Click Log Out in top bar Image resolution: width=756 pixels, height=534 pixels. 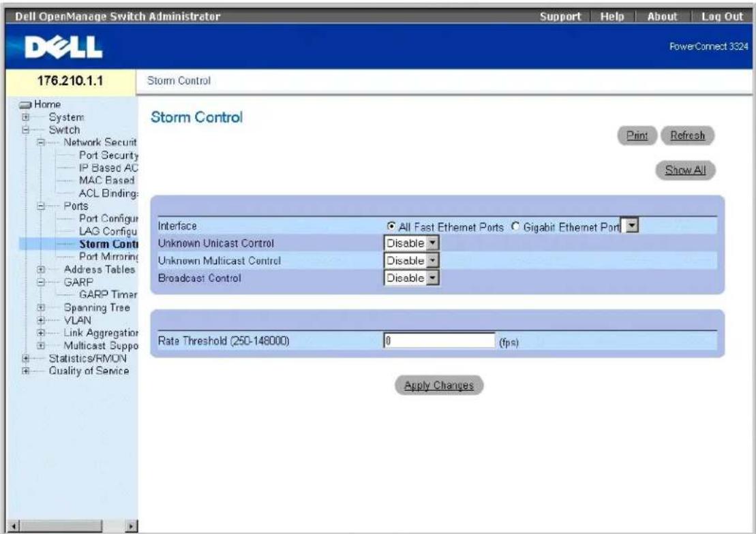(x=722, y=16)
